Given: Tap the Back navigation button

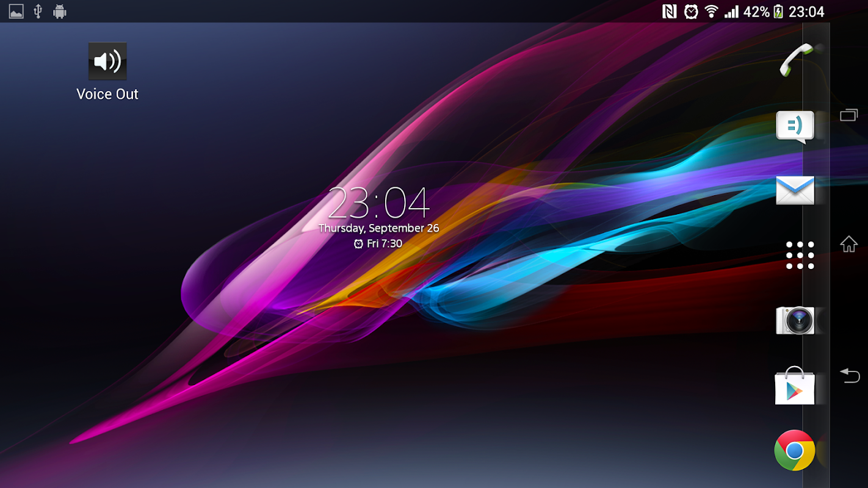Looking at the screenshot, I should 850,375.
